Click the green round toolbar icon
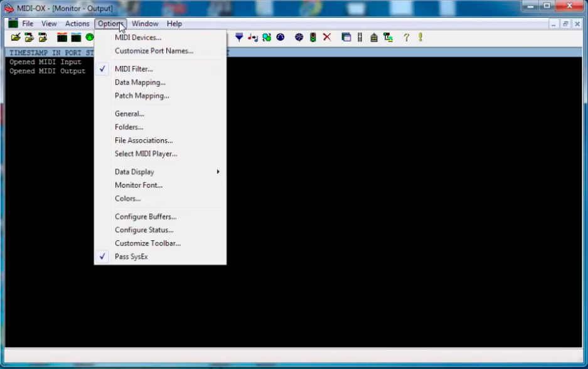Image resolution: width=588 pixels, height=369 pixels. (90, 37)
